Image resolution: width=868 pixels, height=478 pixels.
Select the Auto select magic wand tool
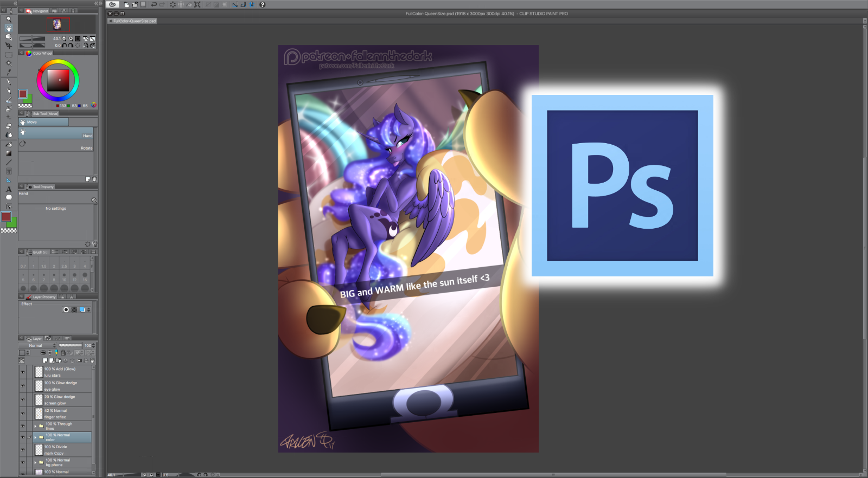click(9, 63)
